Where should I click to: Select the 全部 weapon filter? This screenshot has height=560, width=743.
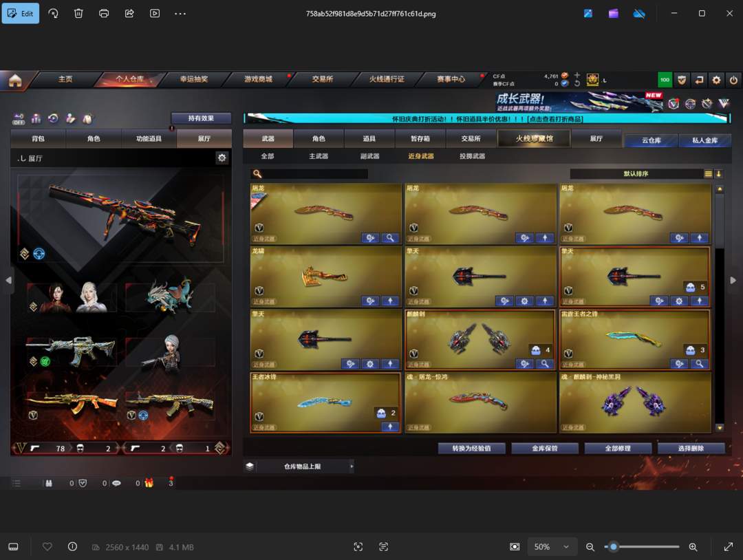coord(267,156)
